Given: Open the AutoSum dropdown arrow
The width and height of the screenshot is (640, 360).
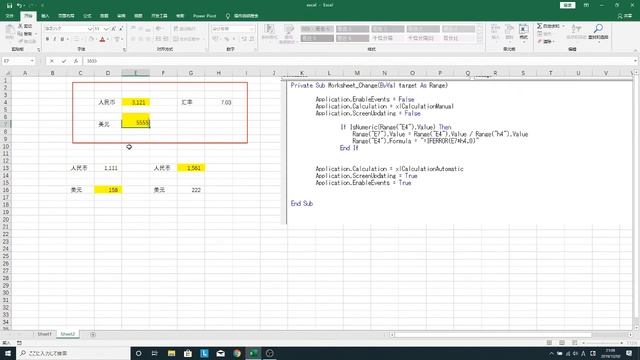Looking at the screenshot, I should (x=564, y=26).
